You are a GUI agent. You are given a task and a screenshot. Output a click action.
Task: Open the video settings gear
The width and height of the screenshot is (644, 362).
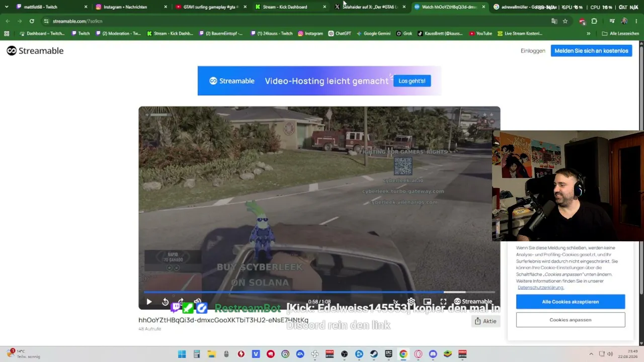click(411, 302)
